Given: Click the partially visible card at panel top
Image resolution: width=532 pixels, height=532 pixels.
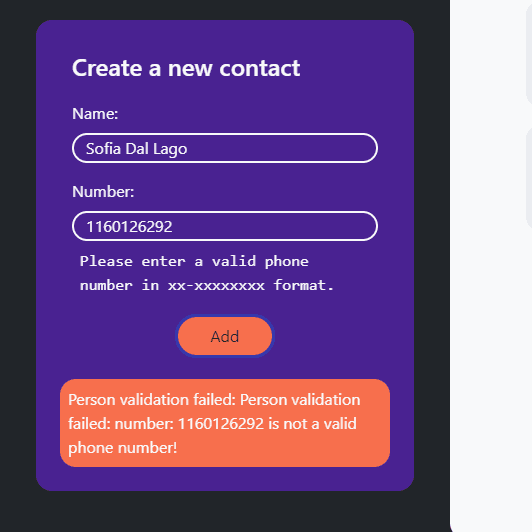Looking at the screenshot, I should [529, 51].
